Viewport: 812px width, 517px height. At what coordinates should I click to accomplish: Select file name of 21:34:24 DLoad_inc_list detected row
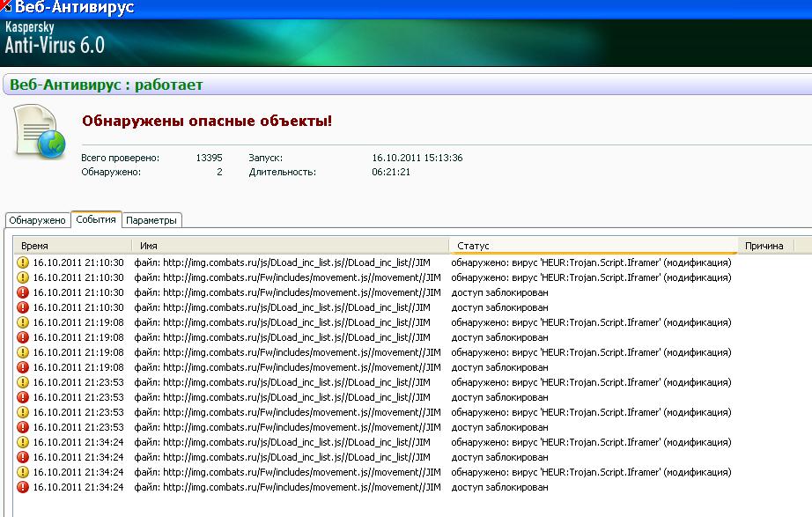282,443
